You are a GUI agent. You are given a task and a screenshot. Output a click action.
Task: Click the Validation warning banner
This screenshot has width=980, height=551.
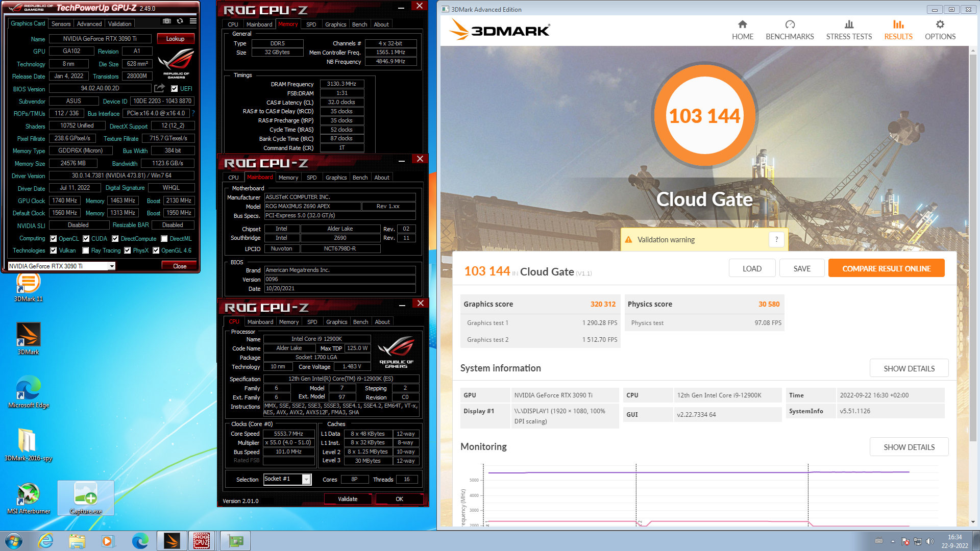pos(704,239)
